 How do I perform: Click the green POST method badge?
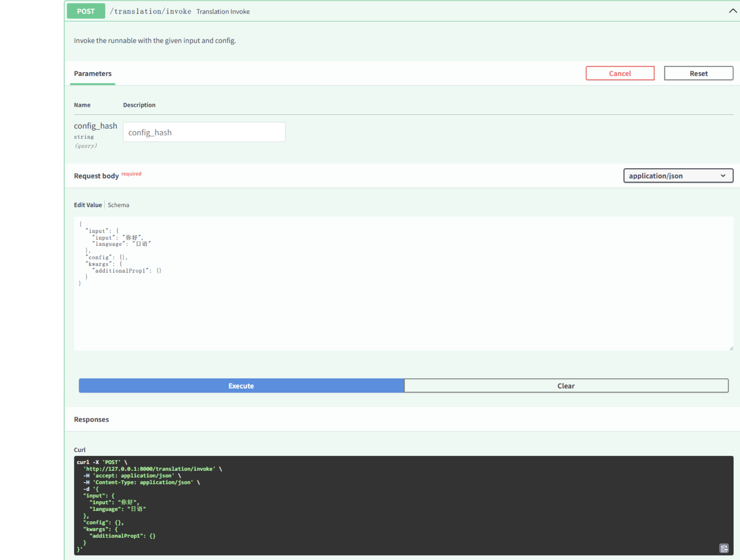(86, 11)
